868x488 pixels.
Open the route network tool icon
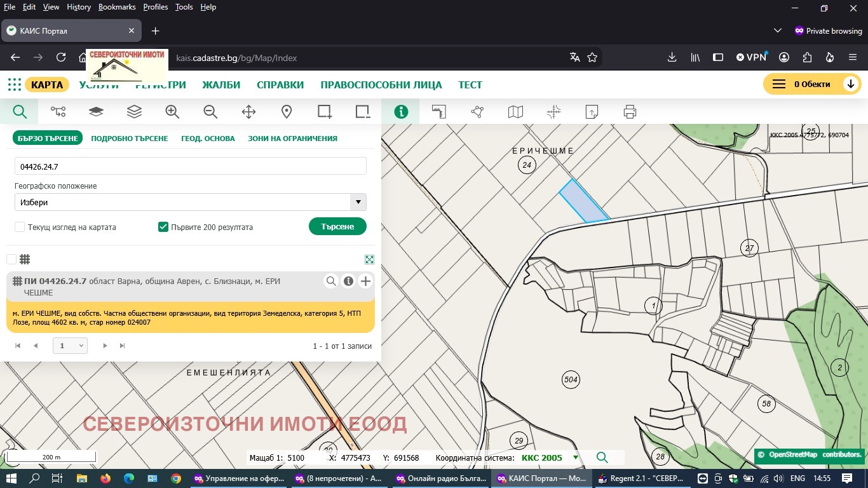click(58, 112)
